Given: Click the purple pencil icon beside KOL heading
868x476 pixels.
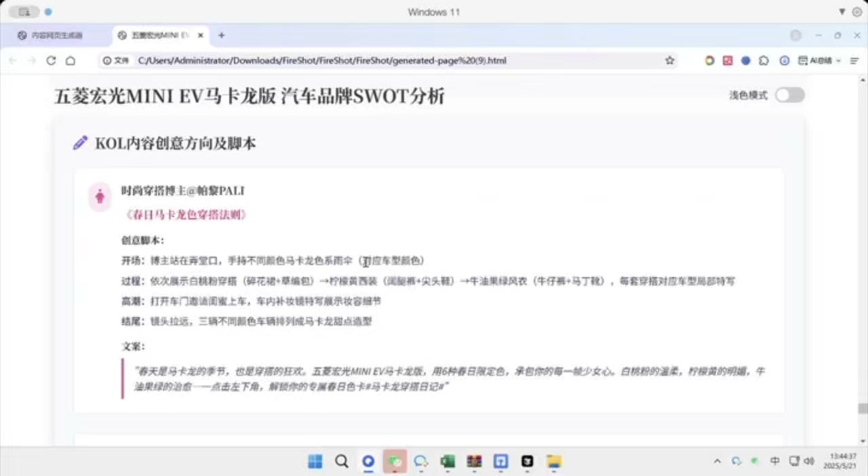Looking at the screenshot, I should tap(81, 143).
